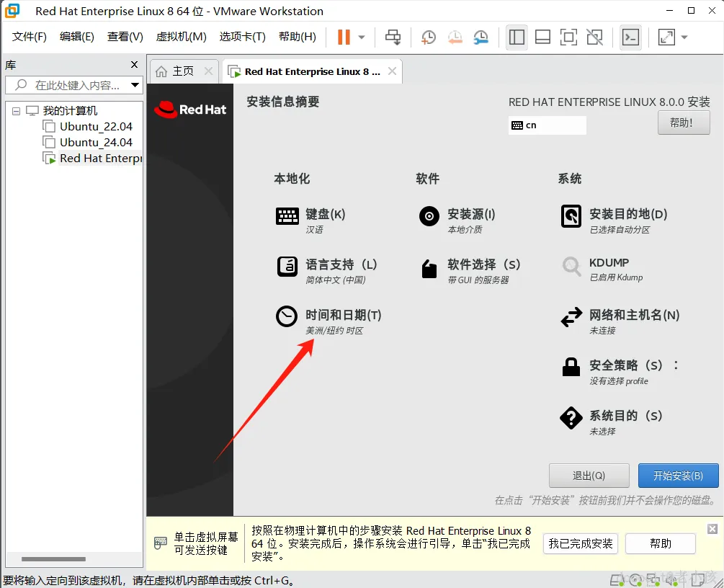Toggle the library sidebar panel

point(517,37)
